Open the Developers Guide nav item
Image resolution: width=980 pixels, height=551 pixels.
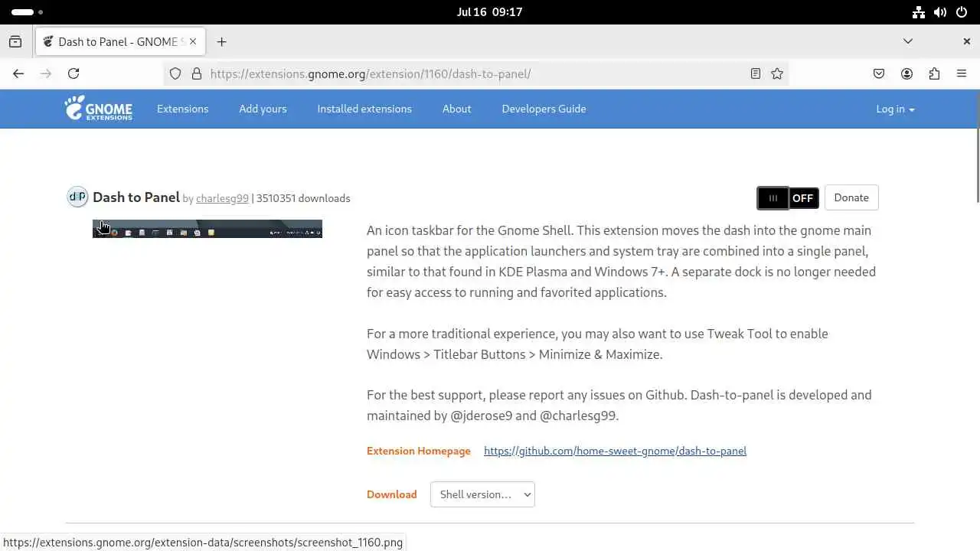point(544,109)
